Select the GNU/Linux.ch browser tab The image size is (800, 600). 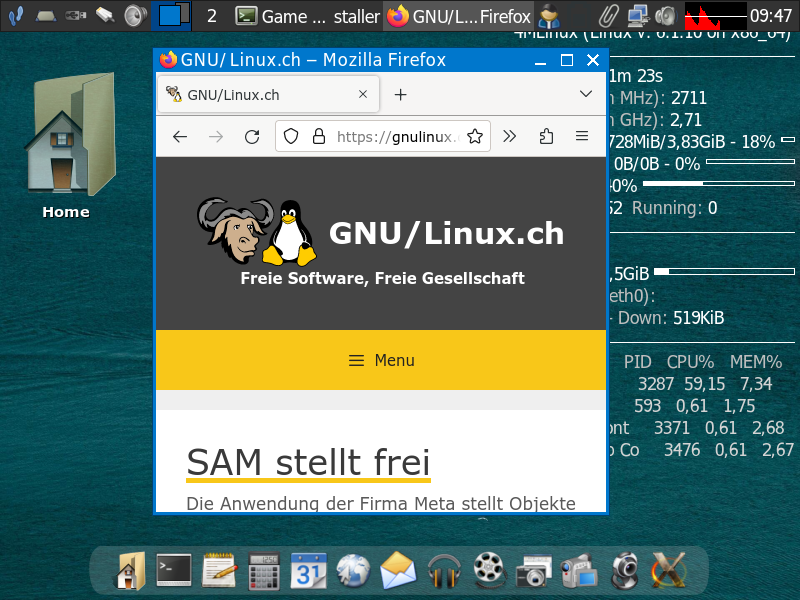point(268,94)
